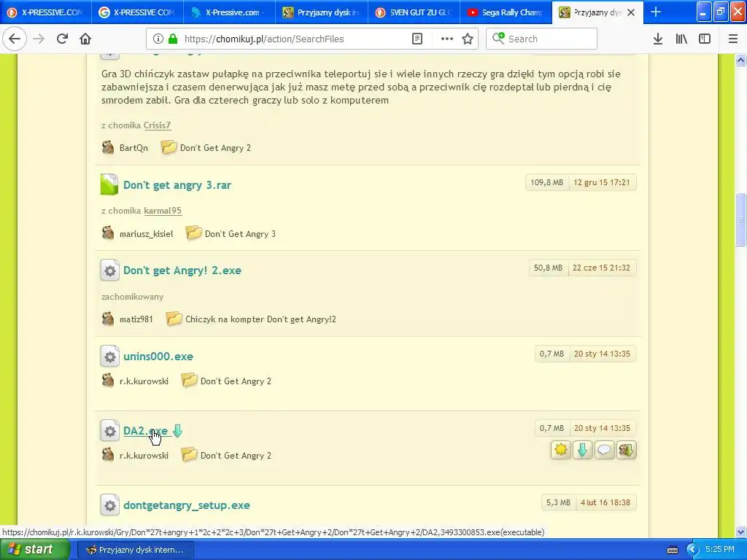Screen dimensions: 747x560
Task: Click the download arrow button for DA2.exe
Action: (x=582, y=450)
